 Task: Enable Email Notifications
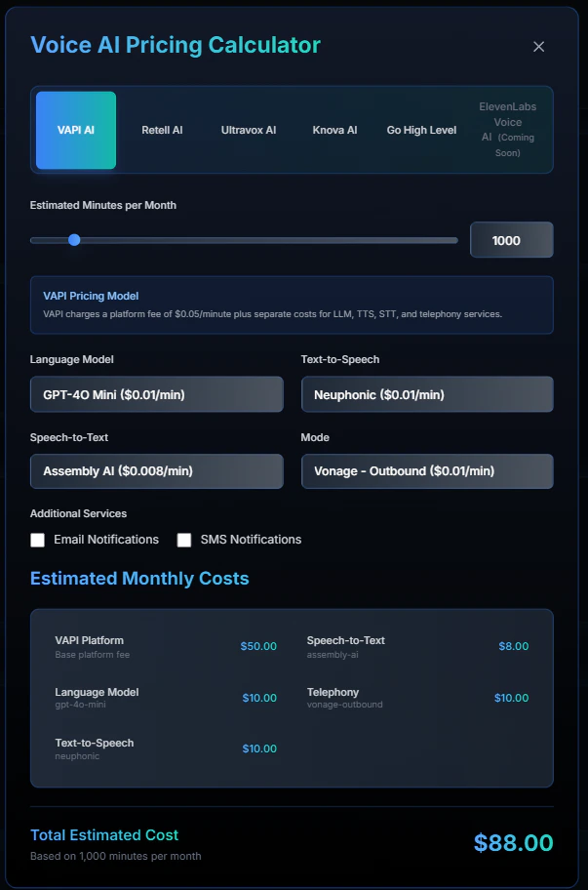(x=37, y=540)
